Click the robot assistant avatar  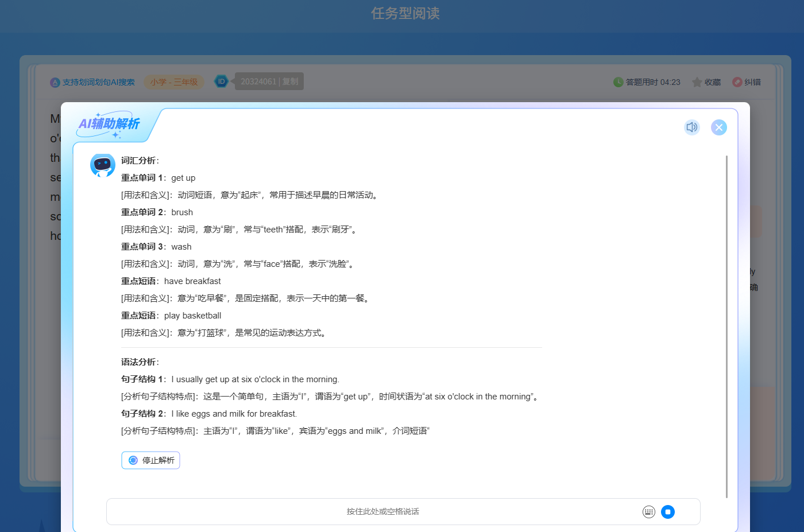pyautogui.click(x=103, y=165)
